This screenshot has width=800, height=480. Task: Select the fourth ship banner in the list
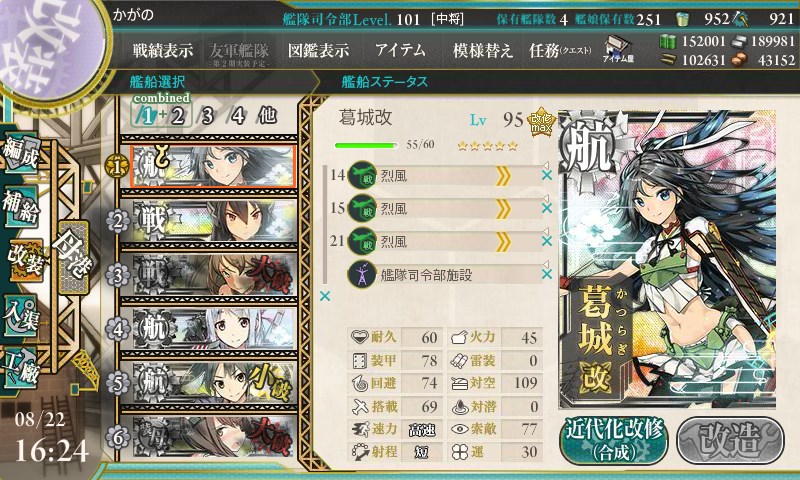click(x=213, y=329)
